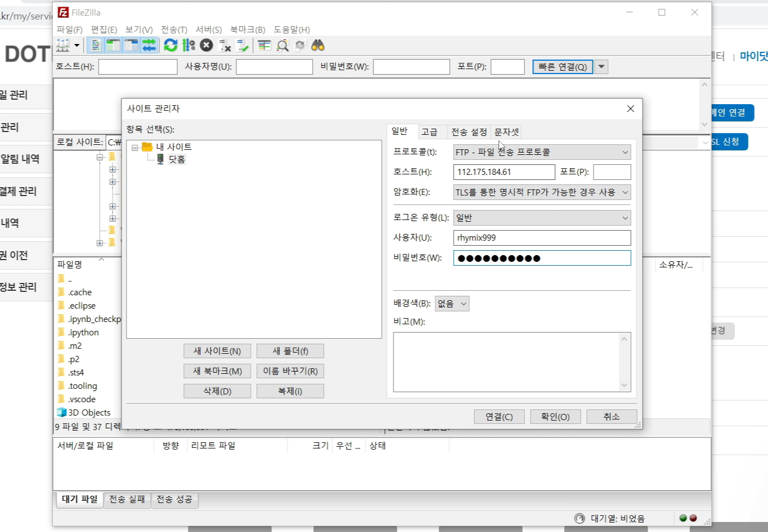Open the 도움말(H) menu
The image size is (768, 532).
tap(291, 30)
